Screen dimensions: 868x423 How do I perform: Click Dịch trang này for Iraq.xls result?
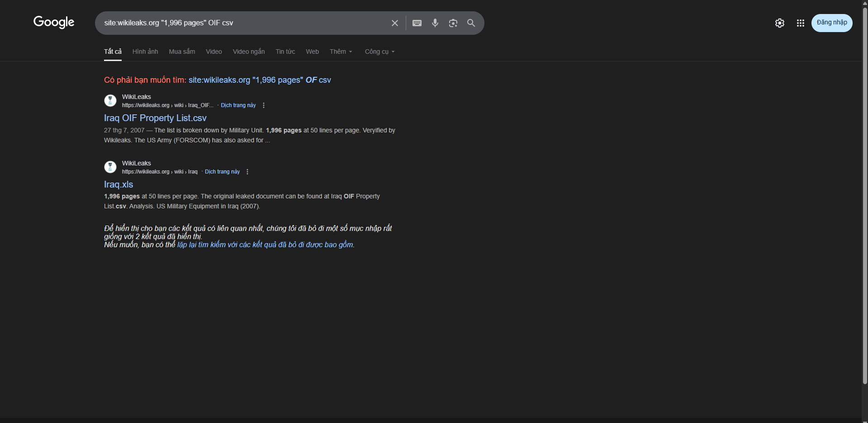click(x=222, y=172)
